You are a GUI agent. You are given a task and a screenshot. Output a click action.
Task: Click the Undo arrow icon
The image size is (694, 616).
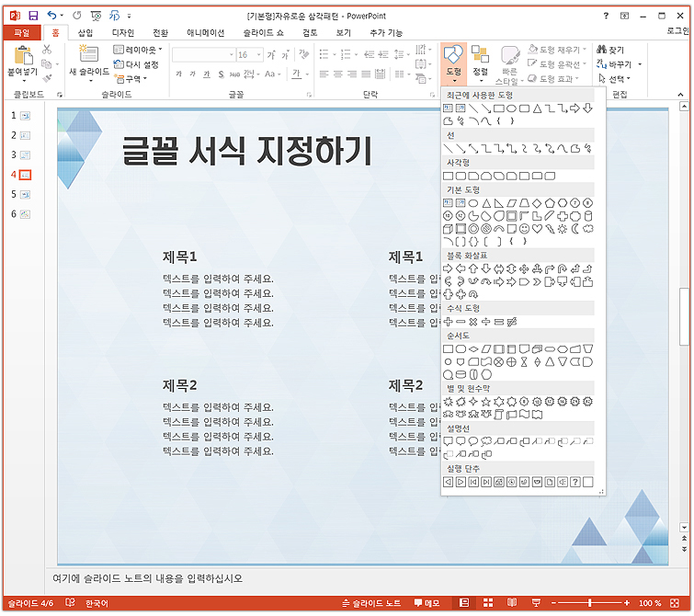[51, 16]
